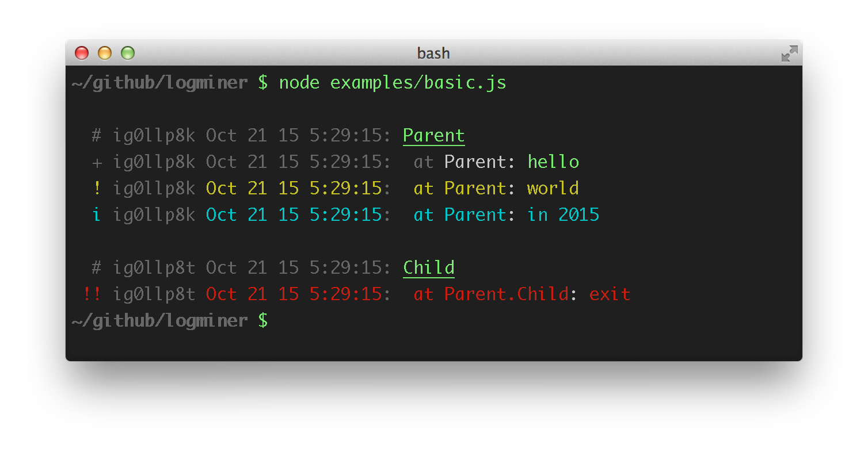Click the green 'hello' log message
This screenshot has width=868, height=452.
pos(553,162)
